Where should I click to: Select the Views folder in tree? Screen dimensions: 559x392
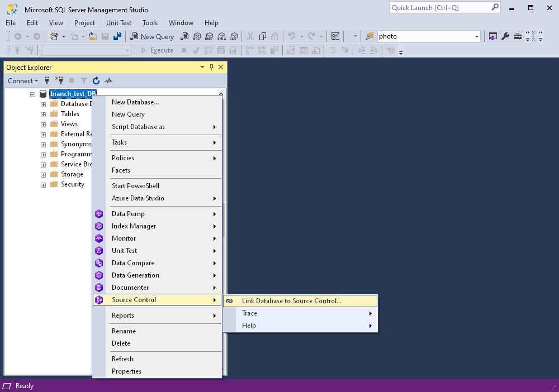coord(69,124)
